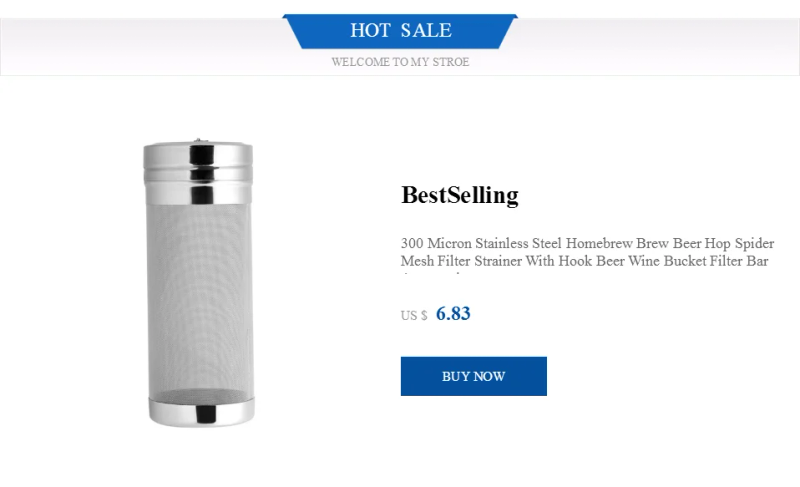Screen dimensions: 800x487
Task: Click the small hook atop the filter lid
Action: (198, 141)
